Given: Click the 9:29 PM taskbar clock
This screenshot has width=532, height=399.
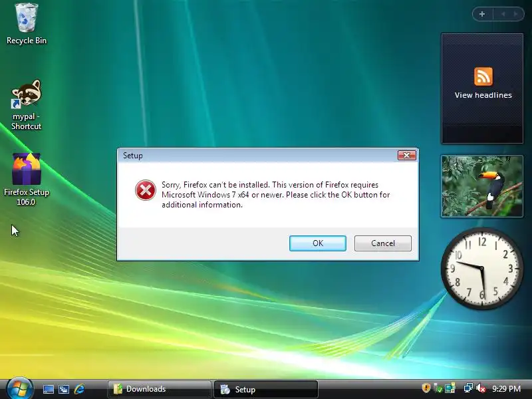Looking at the screenshot, I should coord(506,388).
